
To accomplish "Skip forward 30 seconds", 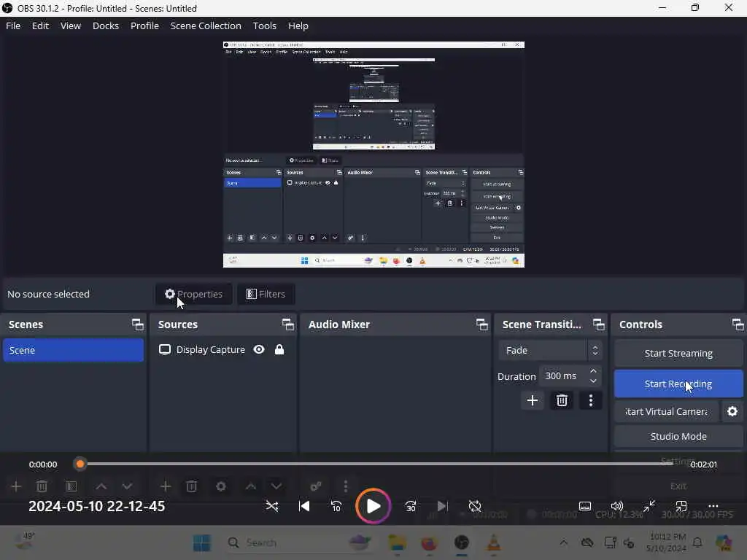I will pyautogui.click(x=411, y=506).
